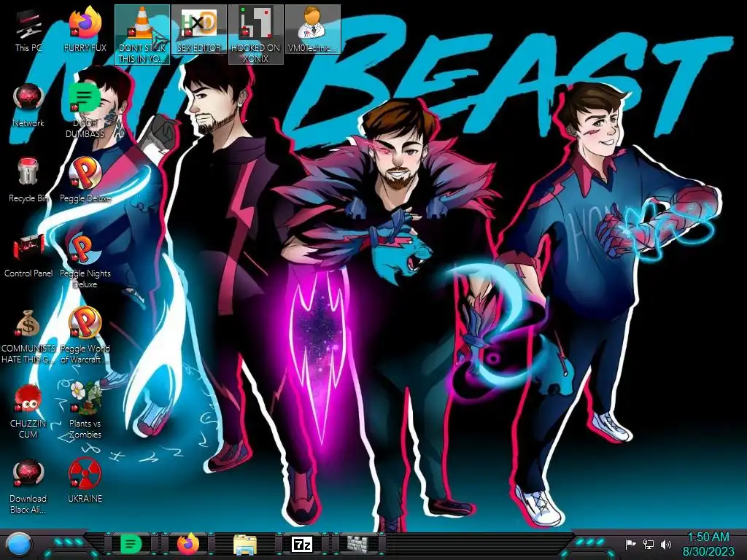Launch the green document app from taskbar

[x=131, y=544]
